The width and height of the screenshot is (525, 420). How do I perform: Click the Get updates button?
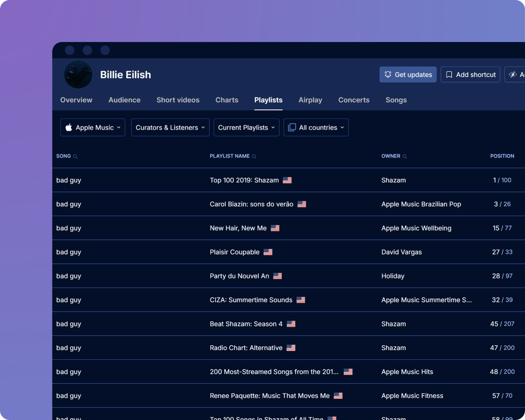tap(408, 74)
